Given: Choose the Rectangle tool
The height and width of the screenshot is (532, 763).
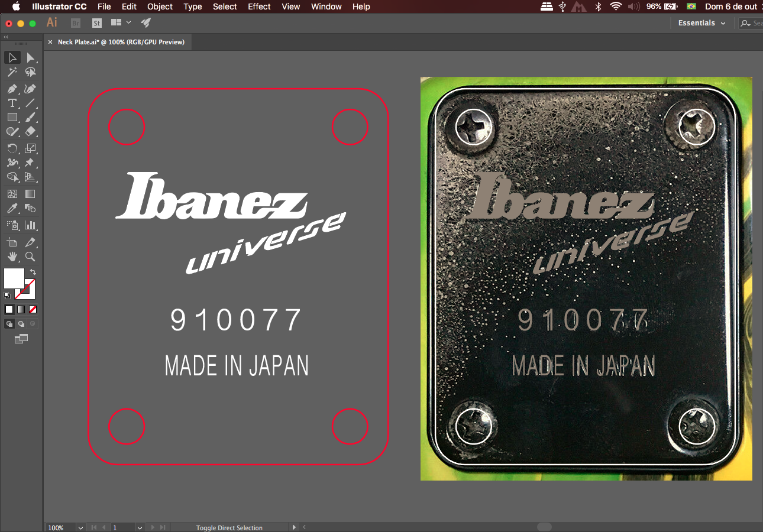Looking at the screenshot, I should (12, 117).
